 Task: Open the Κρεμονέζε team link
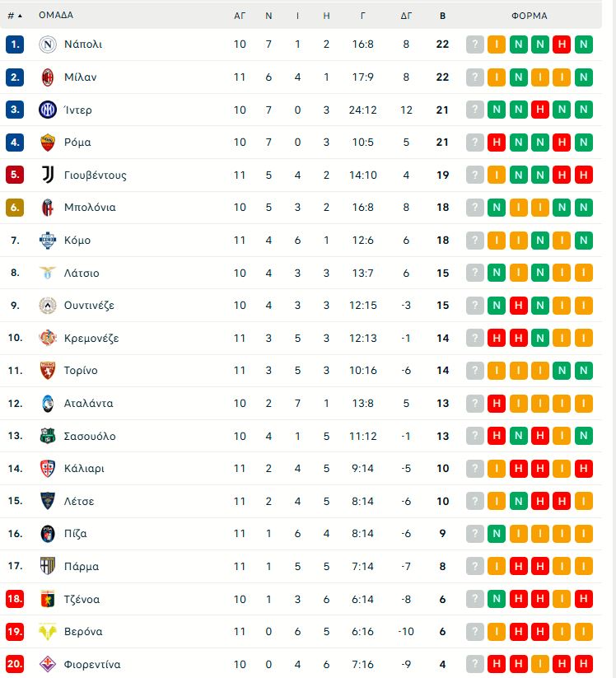pyautogui.click(x=91, y=338)
